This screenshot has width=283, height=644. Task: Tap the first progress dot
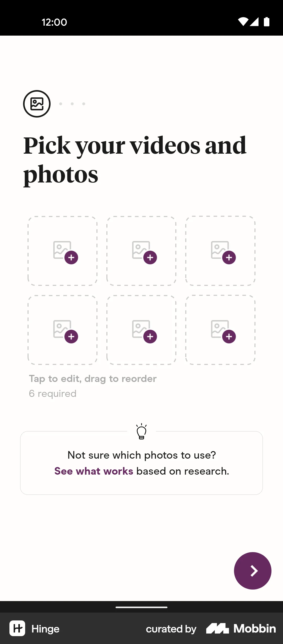coord(61,104)
